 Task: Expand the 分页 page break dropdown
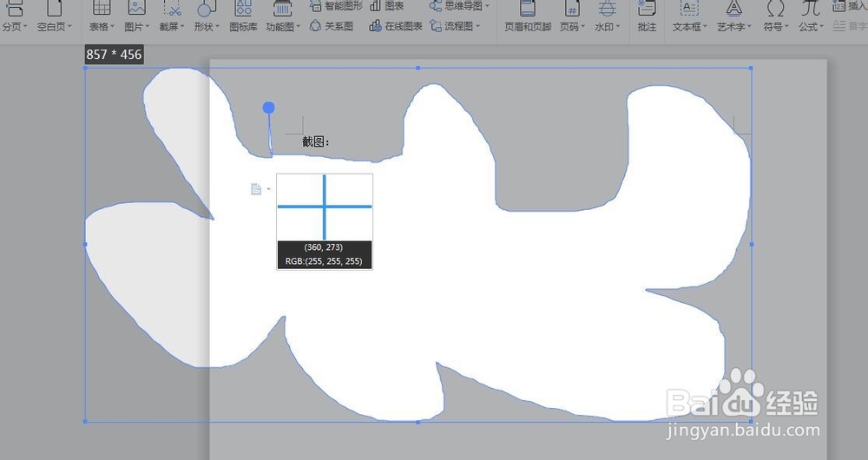pos(25,27)
